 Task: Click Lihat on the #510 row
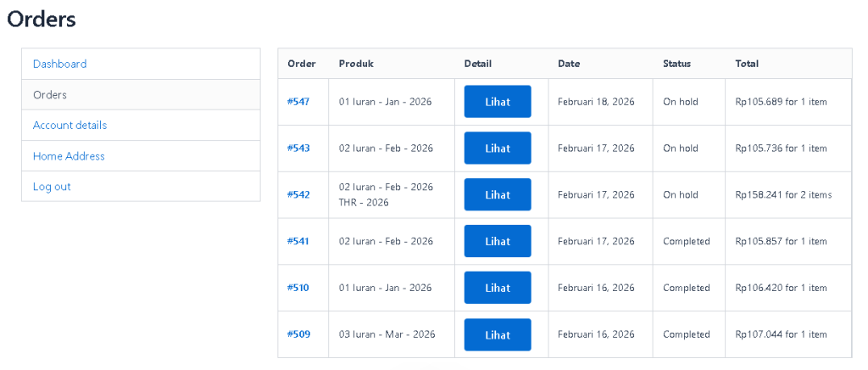[x=498, y=289]
